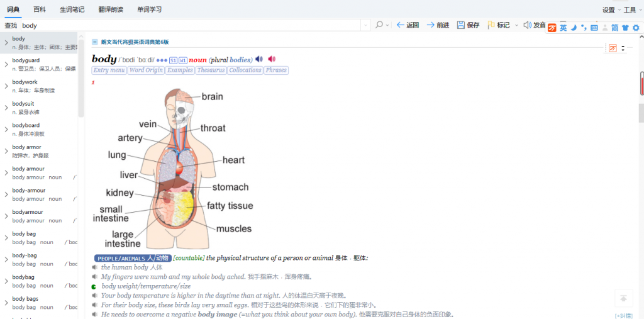This screenshot has width=644, height=319.
Task: Click the magnifier search icon
Action: click(x=379, y=25)
